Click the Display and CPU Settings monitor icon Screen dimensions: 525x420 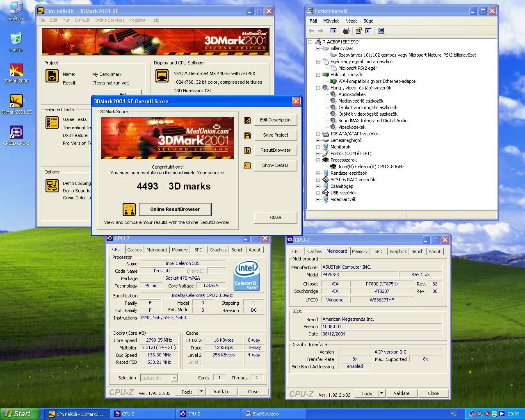(162, 76)
